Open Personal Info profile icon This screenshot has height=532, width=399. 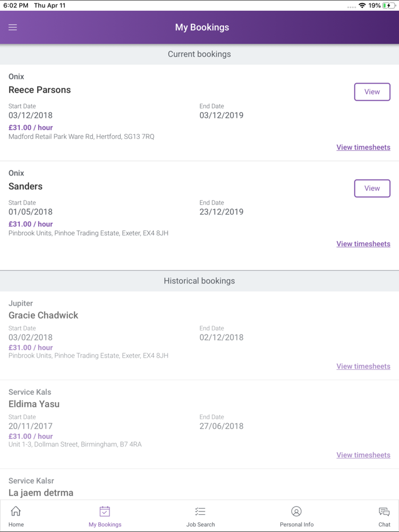click(x=296, y=511)
